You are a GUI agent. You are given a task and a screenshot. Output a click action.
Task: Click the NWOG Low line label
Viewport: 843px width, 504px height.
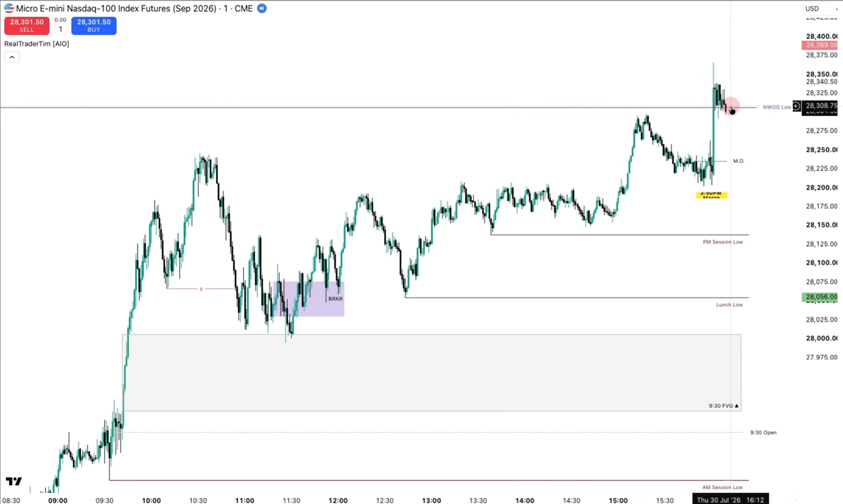click(777, 107)
